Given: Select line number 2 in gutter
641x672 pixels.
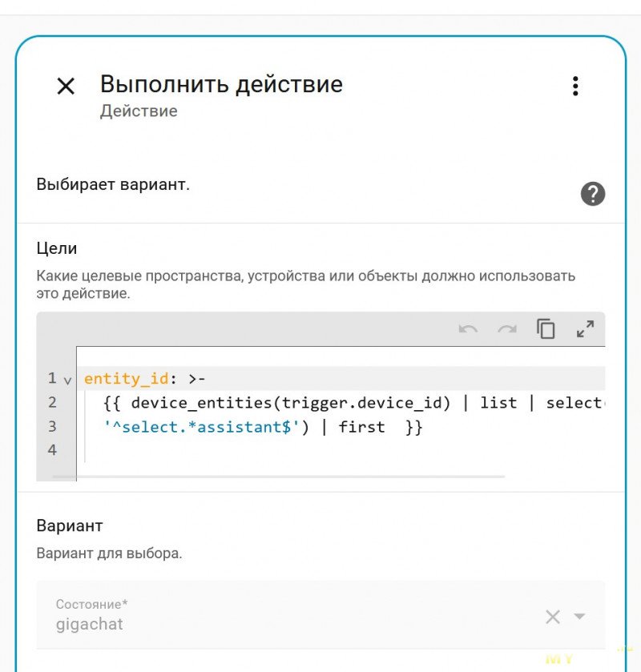Looking at the screenshot, I should click(52, 402).
